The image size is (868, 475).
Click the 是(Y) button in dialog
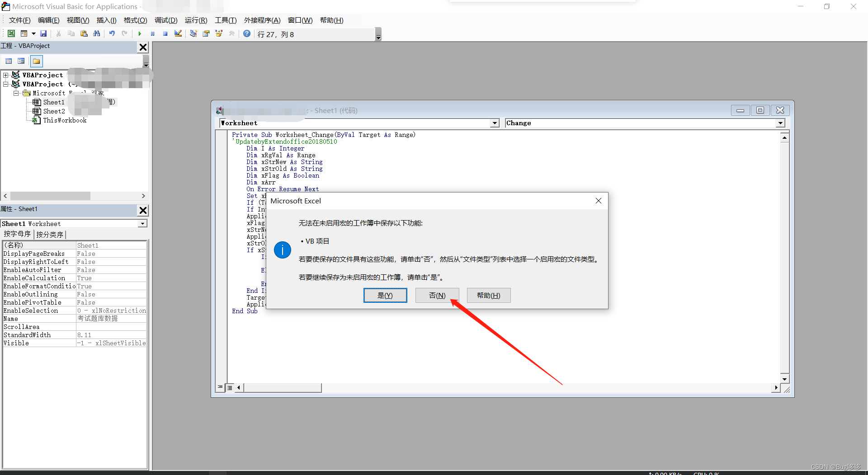coord(385,295)
